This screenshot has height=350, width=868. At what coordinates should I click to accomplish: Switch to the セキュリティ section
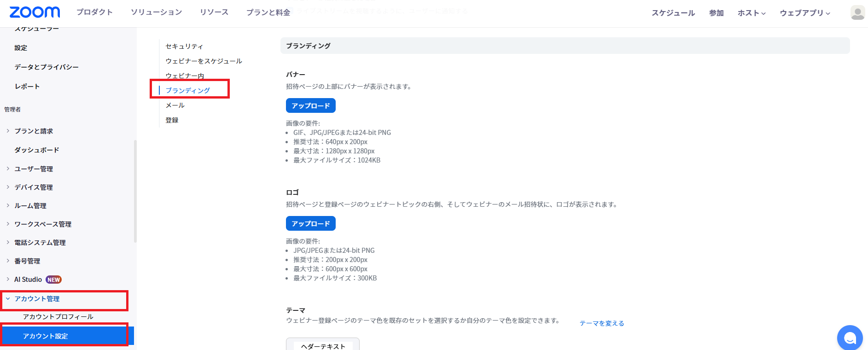[184, 47]
